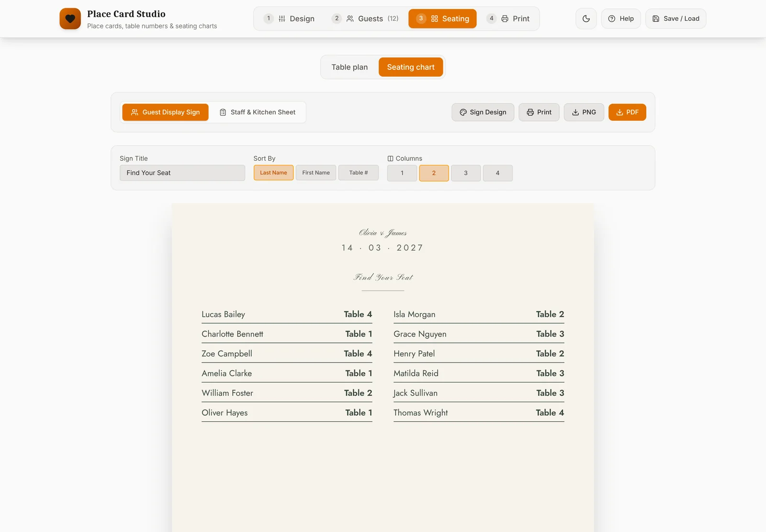The image size is (766, 532).
Task: Click the sliders icon beside Design
Action: [x=282, y=19]
